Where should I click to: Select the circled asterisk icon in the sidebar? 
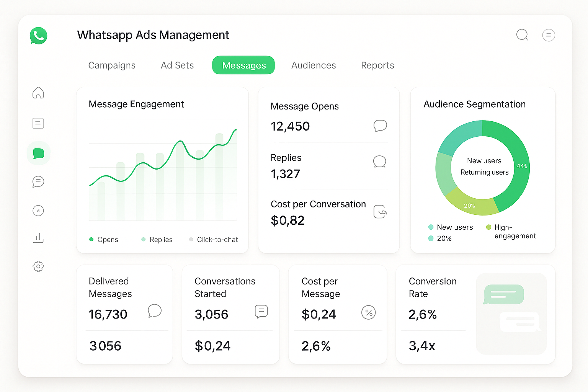(x=38, y=211)
